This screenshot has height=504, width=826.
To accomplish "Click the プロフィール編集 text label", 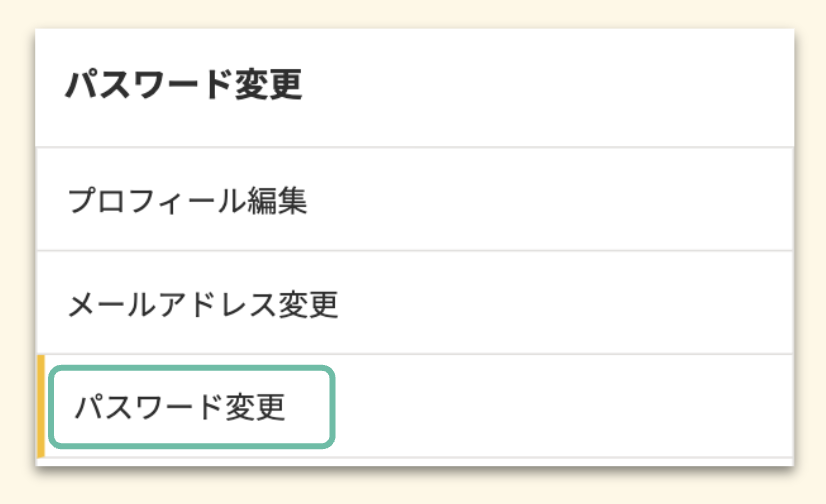I will 187,201.
